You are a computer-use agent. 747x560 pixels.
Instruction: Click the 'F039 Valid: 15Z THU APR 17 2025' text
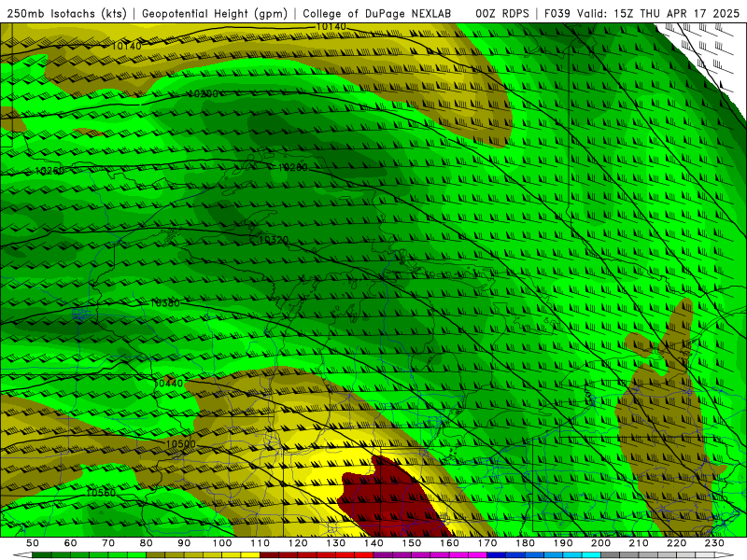click(641, 14)
